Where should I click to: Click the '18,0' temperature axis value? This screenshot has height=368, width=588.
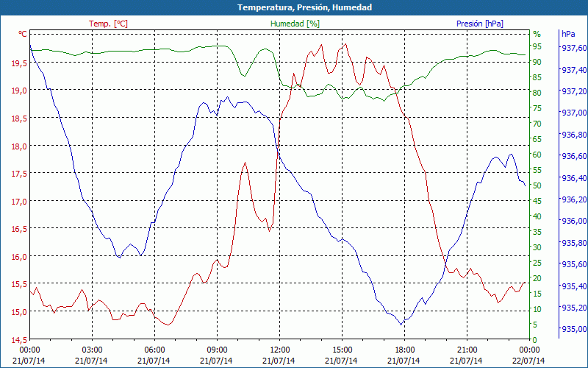click(19, 146)
